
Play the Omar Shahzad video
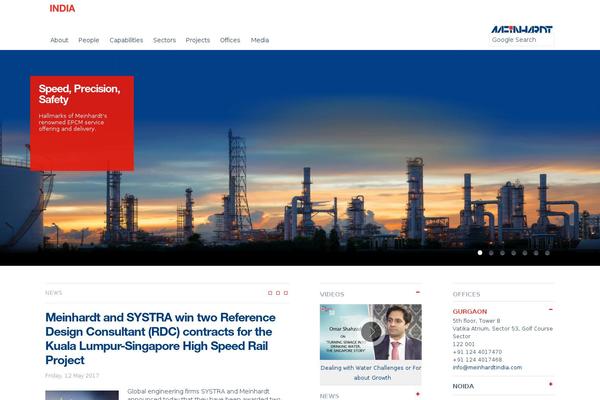(x=371, y=332)
